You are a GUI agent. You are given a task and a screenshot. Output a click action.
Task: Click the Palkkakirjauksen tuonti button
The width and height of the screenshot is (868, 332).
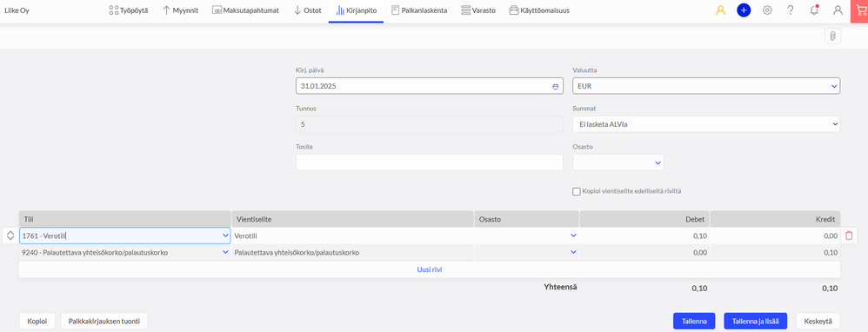click(104, 321)
